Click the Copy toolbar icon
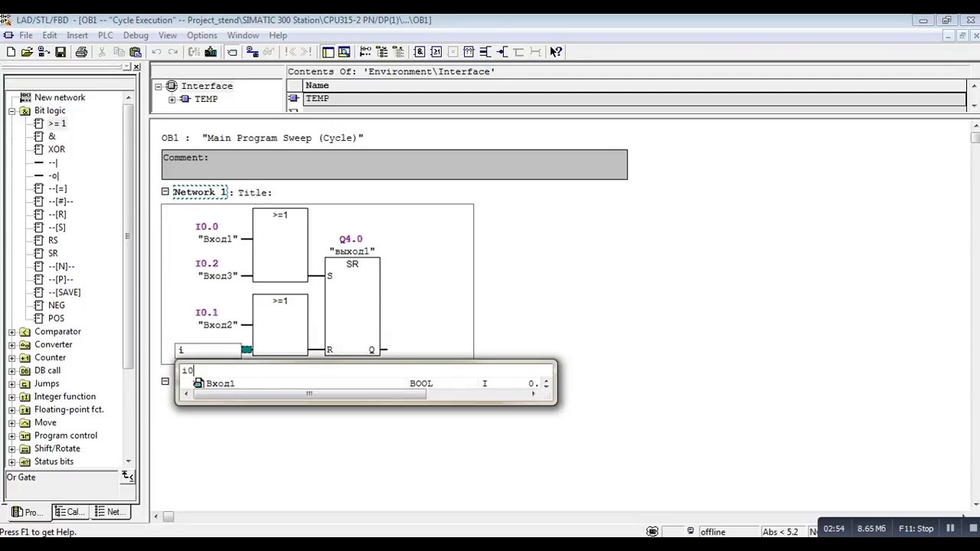 [x=119, y=52]
